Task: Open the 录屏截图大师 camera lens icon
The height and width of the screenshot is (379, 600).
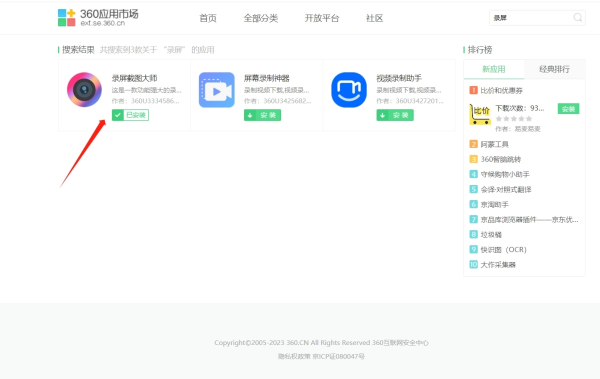Action: tap(84, 90)
